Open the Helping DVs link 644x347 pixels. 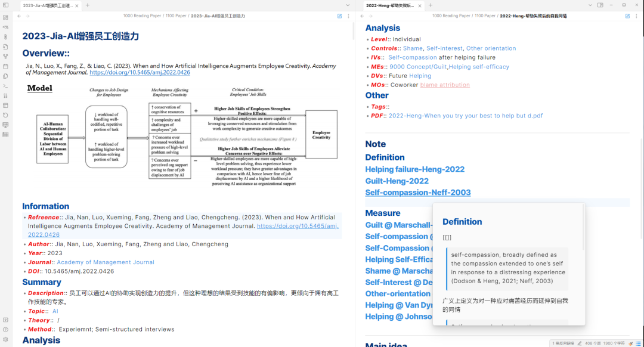[x=420, y=76]
